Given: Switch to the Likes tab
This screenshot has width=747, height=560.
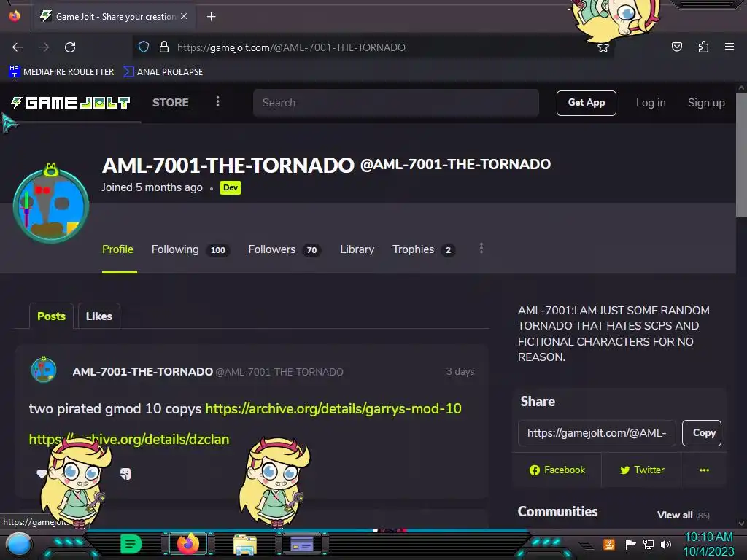Looking at the screenshot, I should [99, 316].
